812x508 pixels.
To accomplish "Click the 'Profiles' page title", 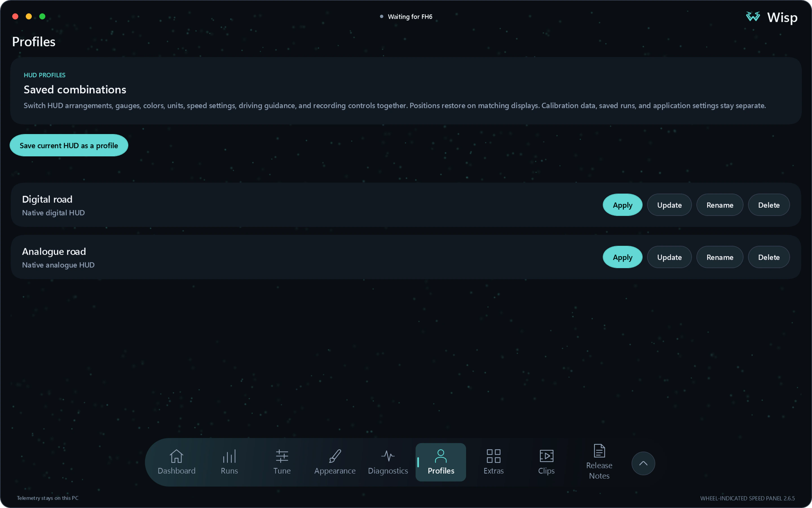I will click(x=34, y=42).
